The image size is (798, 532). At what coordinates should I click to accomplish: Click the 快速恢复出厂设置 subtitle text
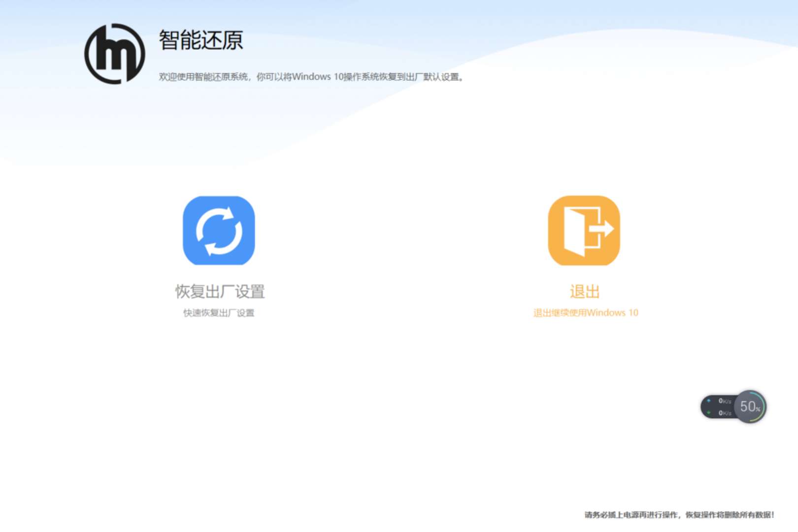pos(219,313)
